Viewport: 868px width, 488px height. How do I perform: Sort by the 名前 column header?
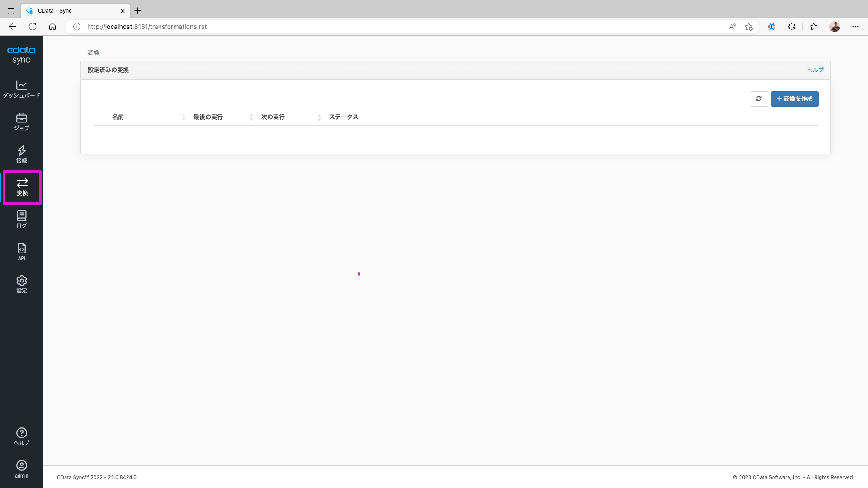(x=118, y=117)
